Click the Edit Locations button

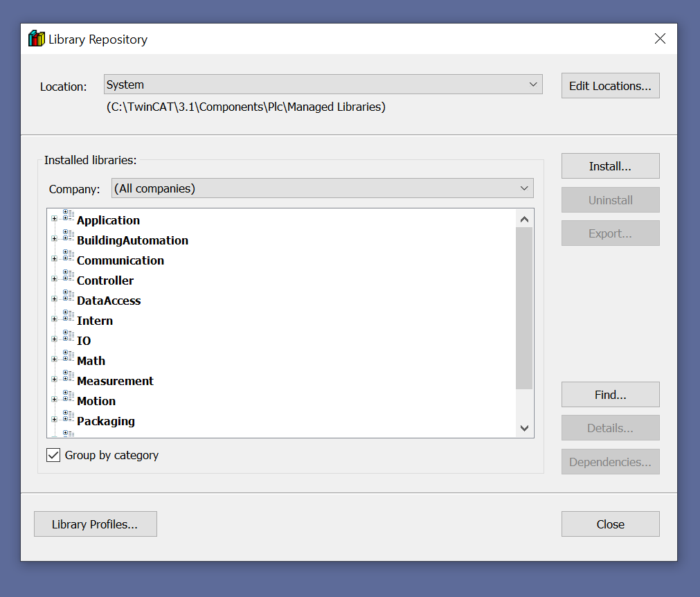click(x=610, y=86)
